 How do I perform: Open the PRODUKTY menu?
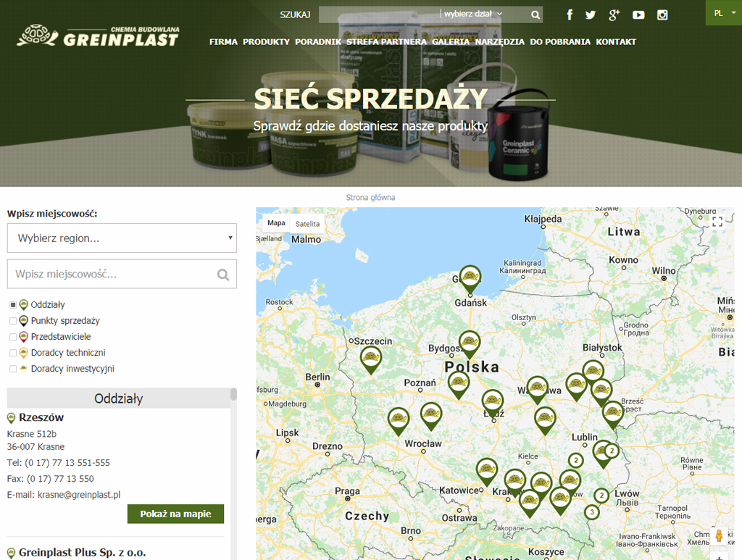pyautogui.click(x=266, y=42)
